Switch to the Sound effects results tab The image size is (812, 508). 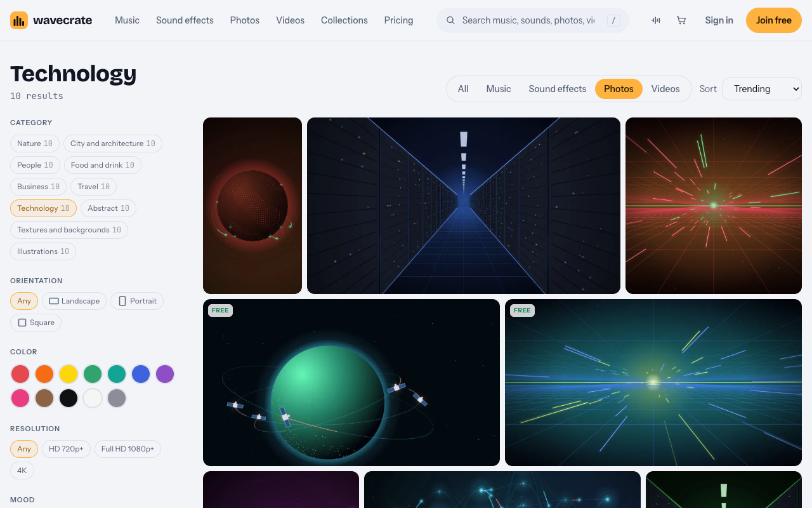click(x=558, y=89)
